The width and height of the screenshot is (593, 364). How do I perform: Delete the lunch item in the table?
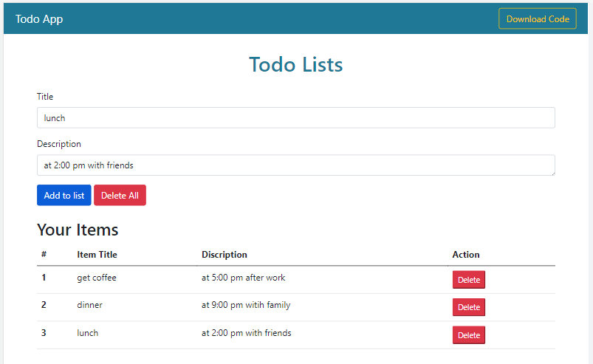469,335
